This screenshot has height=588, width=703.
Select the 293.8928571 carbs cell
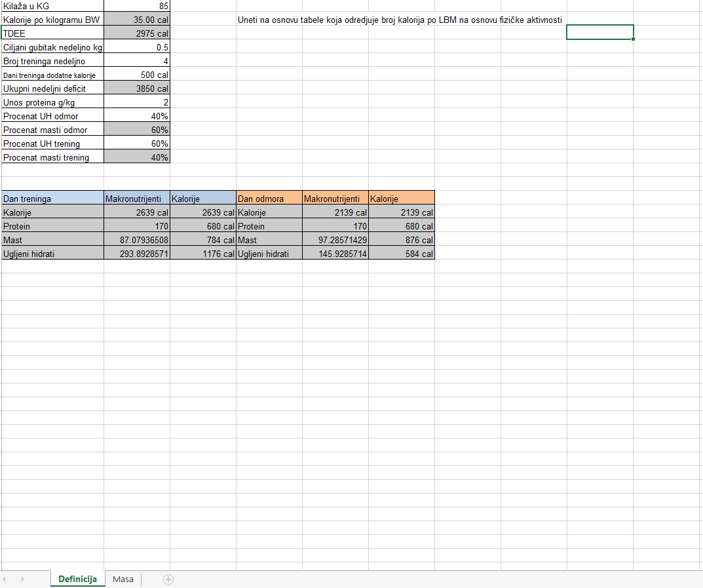(x=137, y=254)
